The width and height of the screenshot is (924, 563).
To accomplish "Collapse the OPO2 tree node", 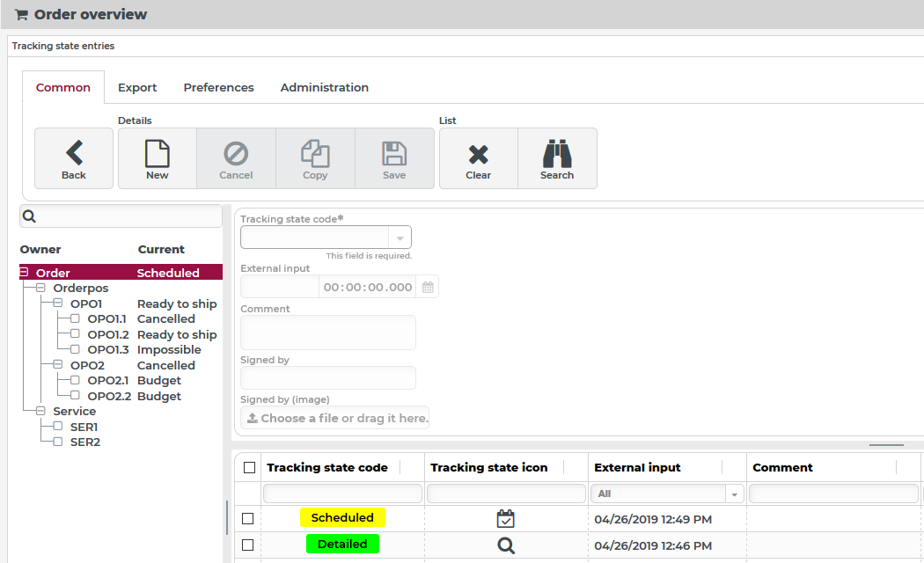I will click(x=58, y=365).
